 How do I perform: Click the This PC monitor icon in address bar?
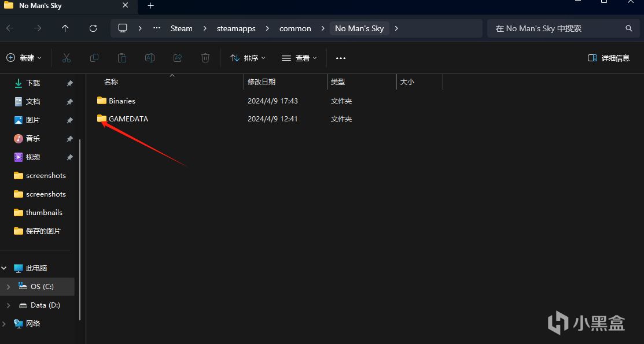coord(123,28)
